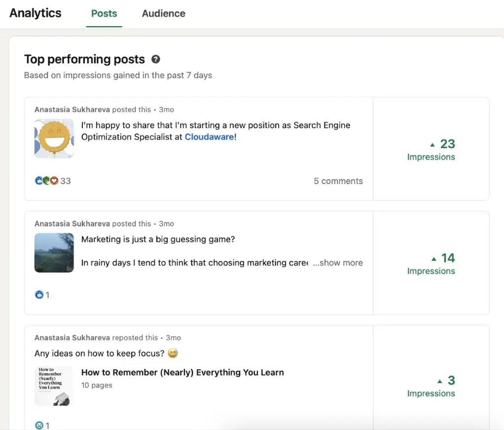Click the like icon on the Marketing post
The width and height of the screenshot is (504, 430).
click(39, 295)
